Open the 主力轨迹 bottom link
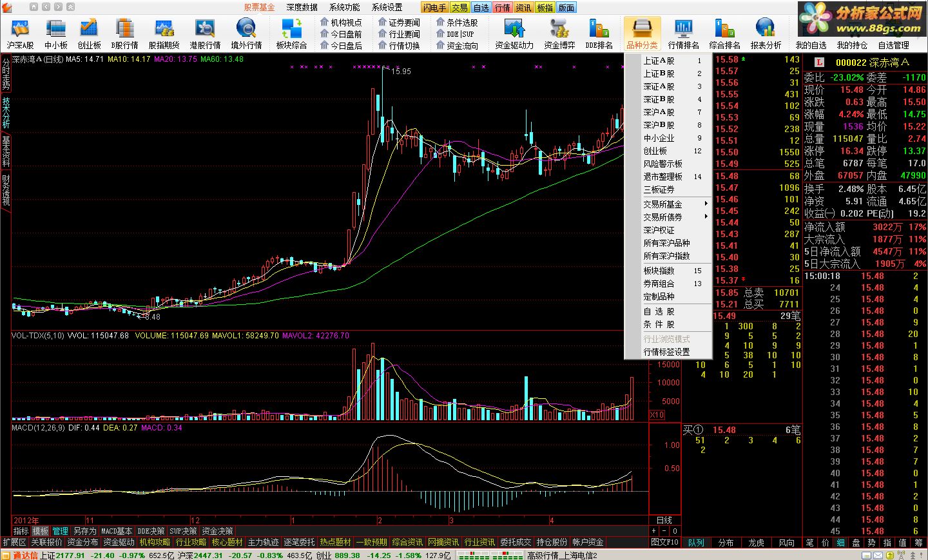Screen dimensions: 928x560 pos(263,543)
